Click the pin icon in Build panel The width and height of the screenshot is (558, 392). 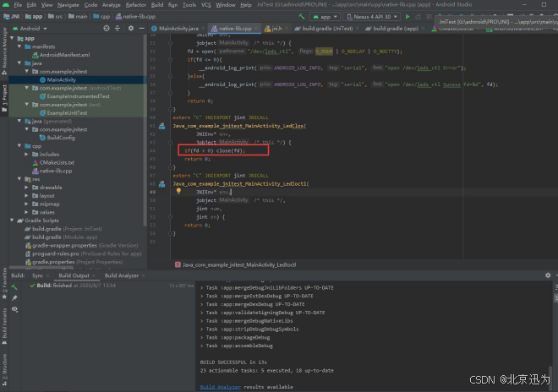coord(14,298)
